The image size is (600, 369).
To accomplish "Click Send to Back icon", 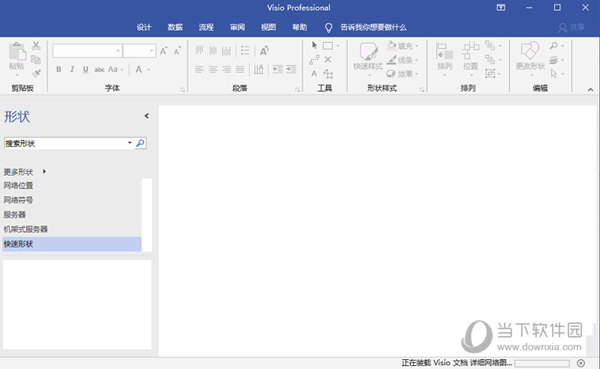I will [x=490, y=59].
